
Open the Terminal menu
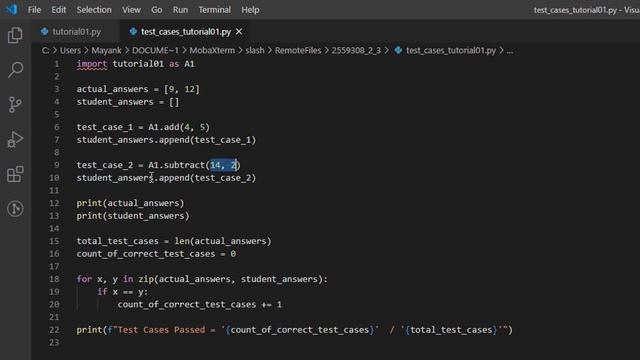[214, 9]
